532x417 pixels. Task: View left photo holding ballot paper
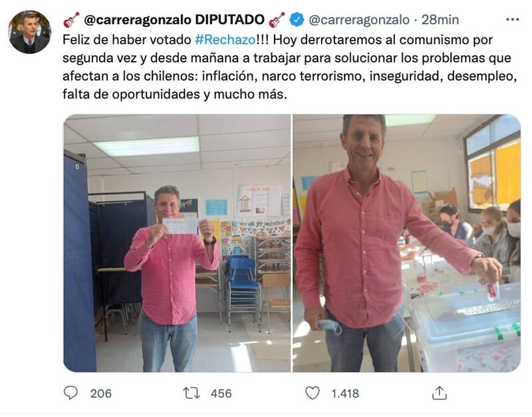coord(177,243)
